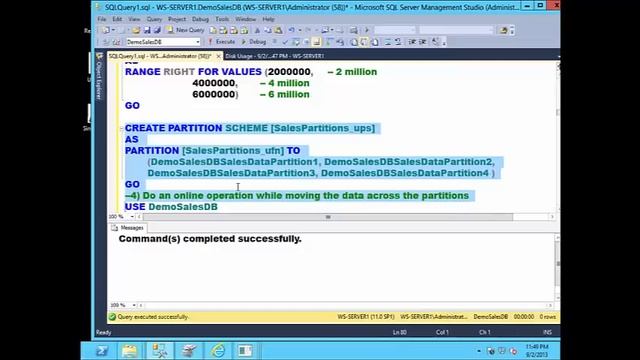
Task: Switch to the SQLQuery1.sql tab
Action: [160, 56]
